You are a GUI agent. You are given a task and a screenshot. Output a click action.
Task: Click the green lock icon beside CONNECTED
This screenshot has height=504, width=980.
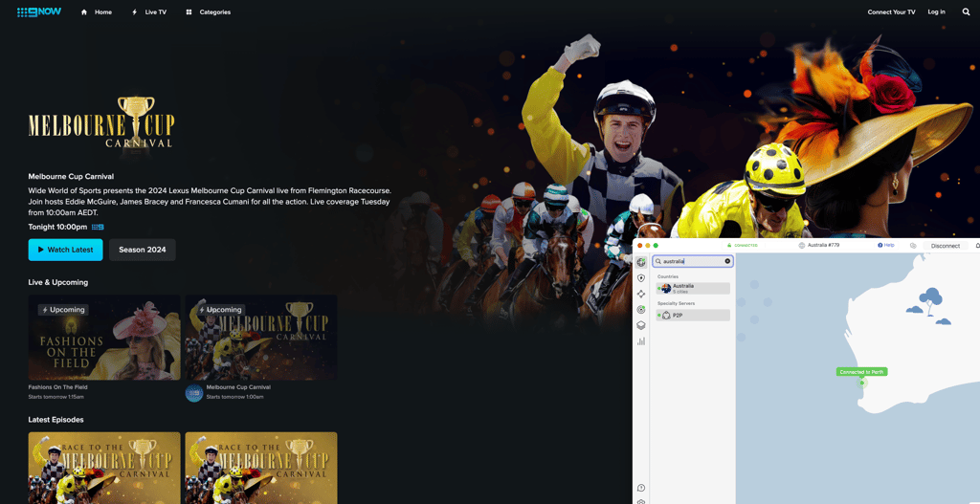point(728,246)
